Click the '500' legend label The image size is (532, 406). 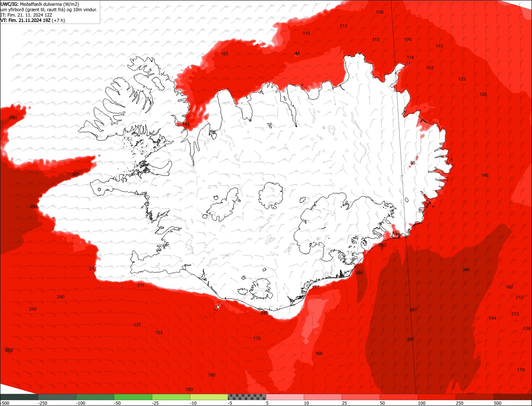pos(498,403)
